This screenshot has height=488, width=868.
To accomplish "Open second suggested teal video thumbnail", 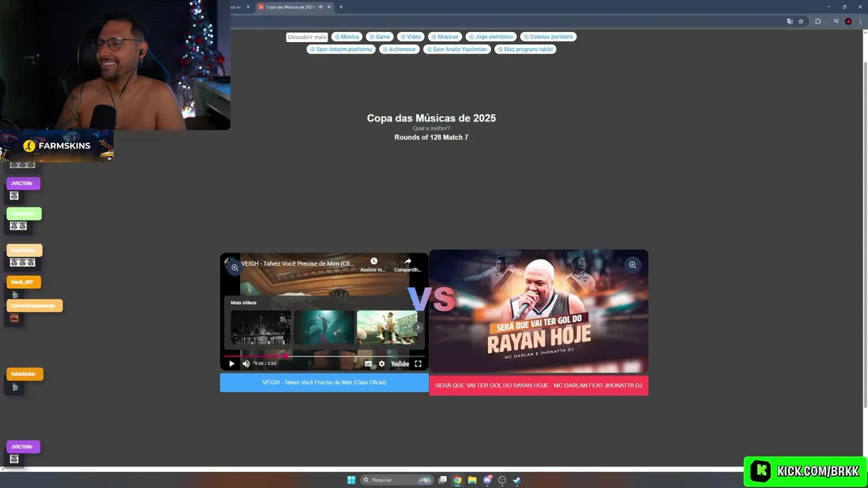I will coord(324,327).
